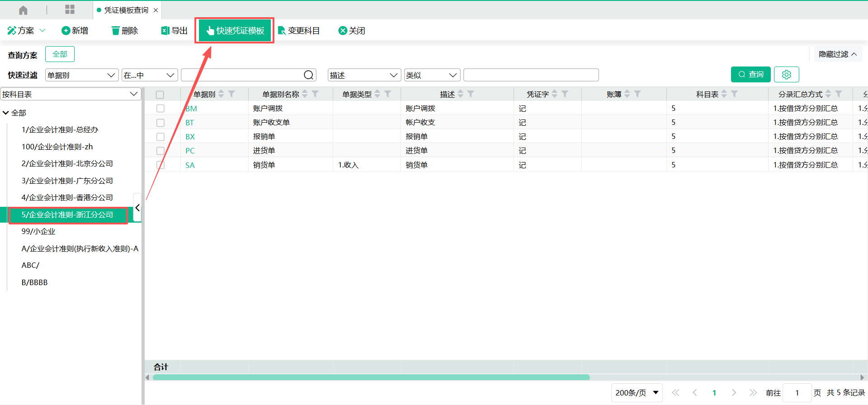Screen dimensions: 868x405
Task: Check the PC row checkbox
Action: (x=160, y=151)
